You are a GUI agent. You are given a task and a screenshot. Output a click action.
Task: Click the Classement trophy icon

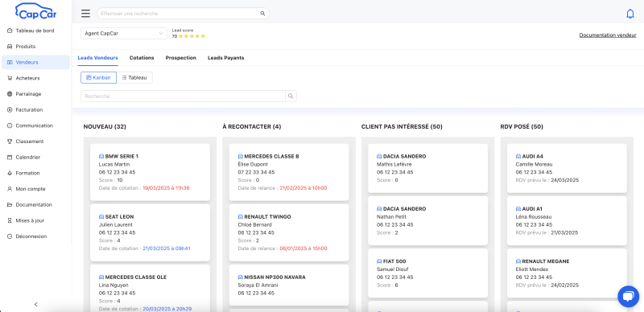coord(10,142)
